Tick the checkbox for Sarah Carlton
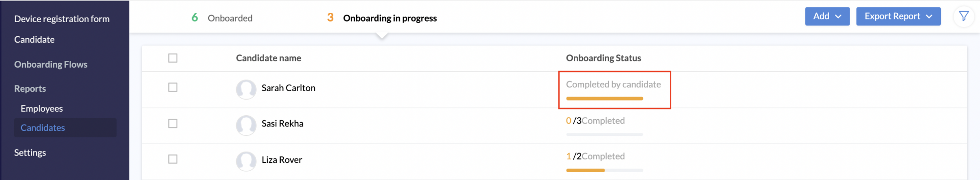Screen dimensions: 980x180 tap(172, 87)
